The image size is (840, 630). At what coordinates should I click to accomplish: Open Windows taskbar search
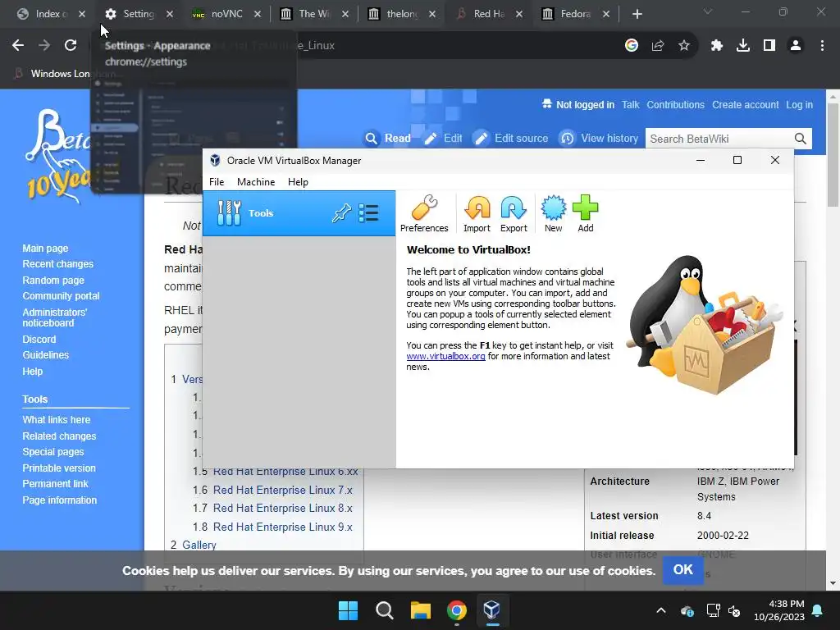click(x=384, y=610)
